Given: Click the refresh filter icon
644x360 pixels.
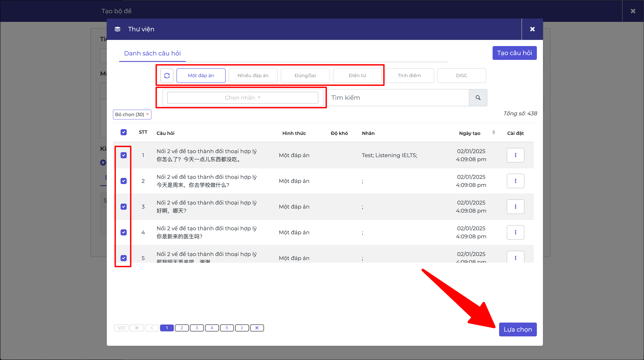Looking at the screenshot, I should (167, 76).
